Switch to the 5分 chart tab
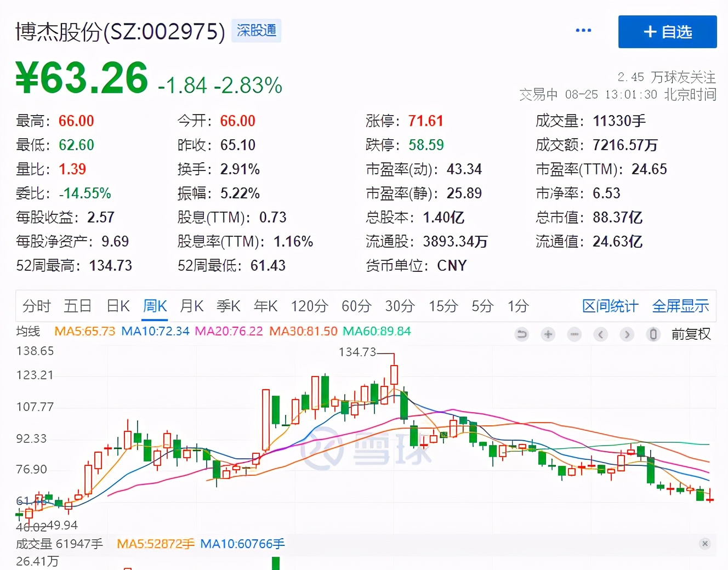 (x=482, y=306)
